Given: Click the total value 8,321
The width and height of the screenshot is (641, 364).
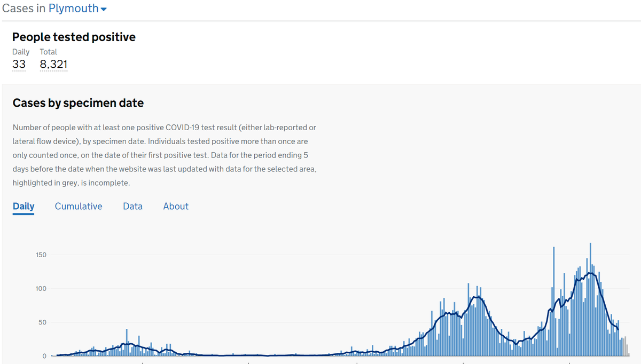Looking at the screenshot, I should [53, 65].
